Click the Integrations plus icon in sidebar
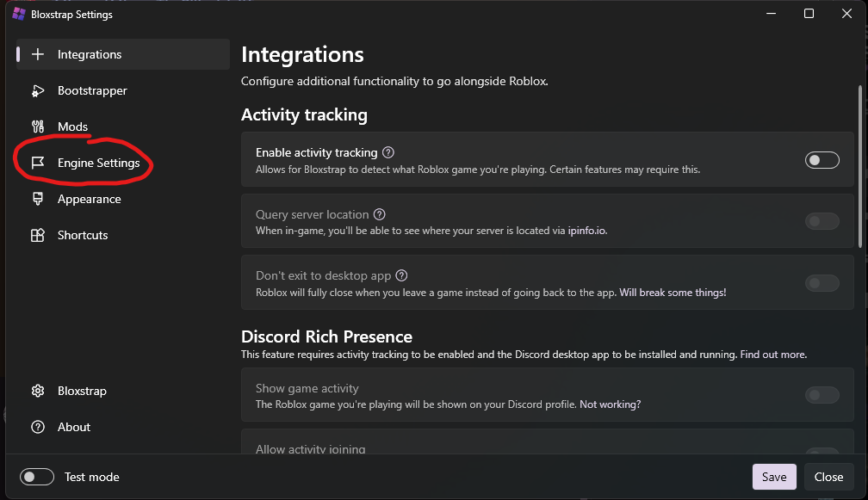 37,54
